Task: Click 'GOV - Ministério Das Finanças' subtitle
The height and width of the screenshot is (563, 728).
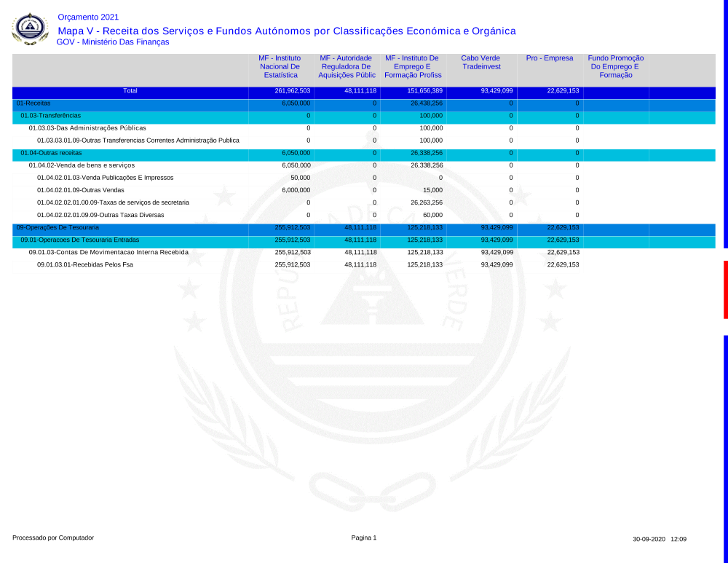Action: pos(113,42)
